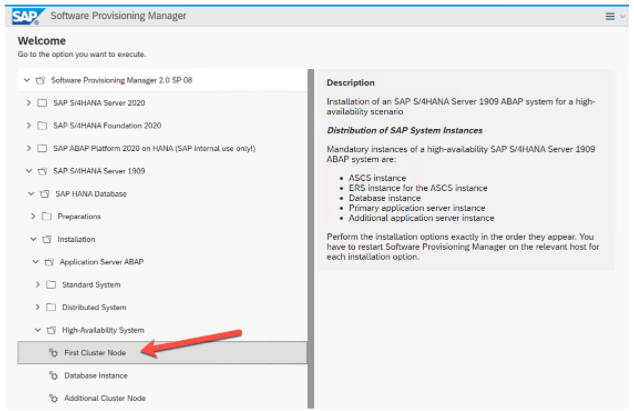Click the Preparations folder icon
This screenshot has width=634, height=411.
(47, 216)
